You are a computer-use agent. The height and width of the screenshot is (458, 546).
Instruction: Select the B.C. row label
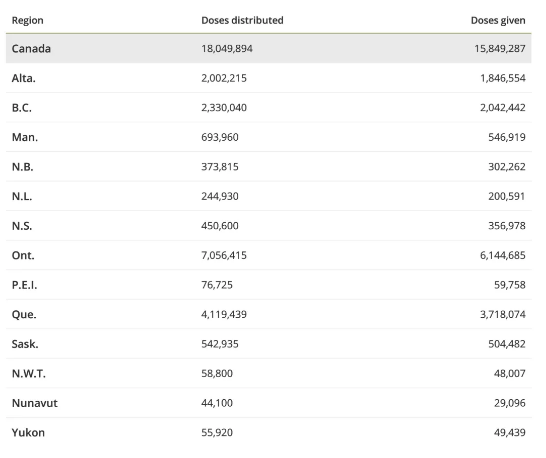click(22, 108)
